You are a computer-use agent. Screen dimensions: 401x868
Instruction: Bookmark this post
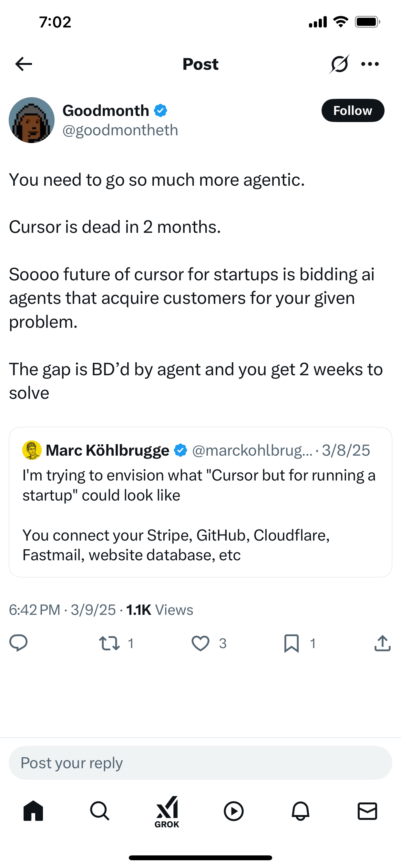(292, 643)
